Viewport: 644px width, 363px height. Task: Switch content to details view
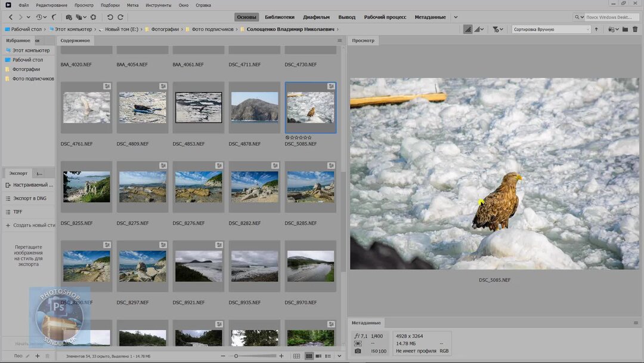point(318,356)
